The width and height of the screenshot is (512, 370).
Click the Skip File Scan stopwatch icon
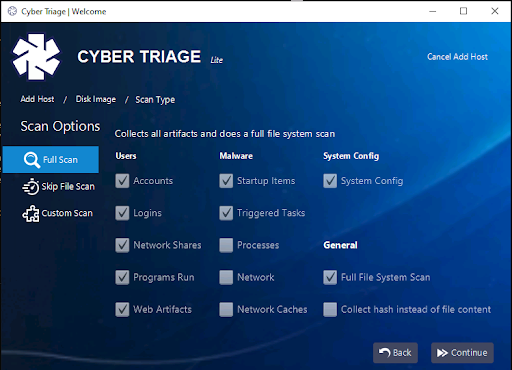31,187
